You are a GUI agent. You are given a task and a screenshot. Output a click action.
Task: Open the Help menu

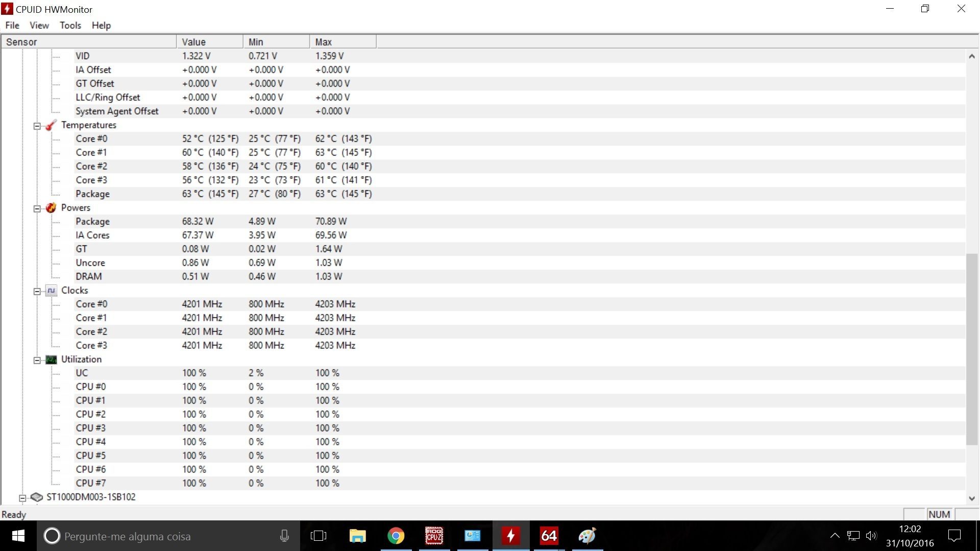(101, 26)
